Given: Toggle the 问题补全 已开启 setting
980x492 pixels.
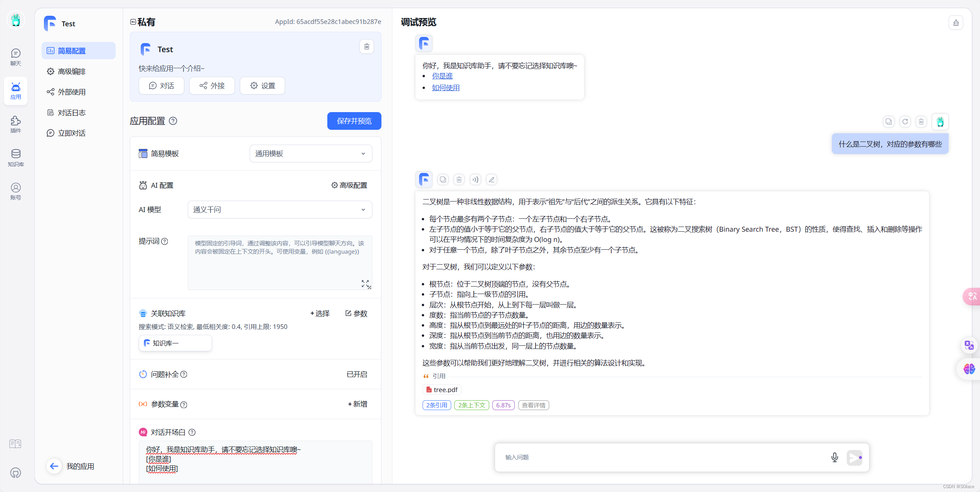Looking at the screenshot, I should click(357, 374).
